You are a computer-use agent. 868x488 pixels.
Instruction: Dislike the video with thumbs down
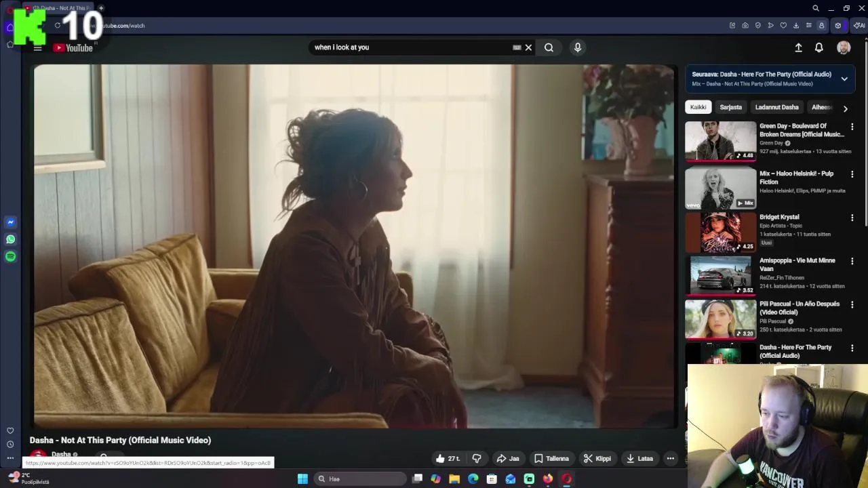(477, 459)
